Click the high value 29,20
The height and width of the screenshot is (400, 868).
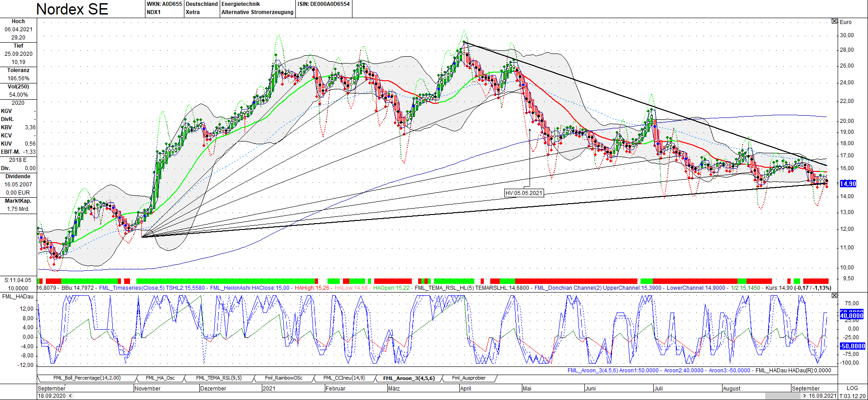point(19,38)
